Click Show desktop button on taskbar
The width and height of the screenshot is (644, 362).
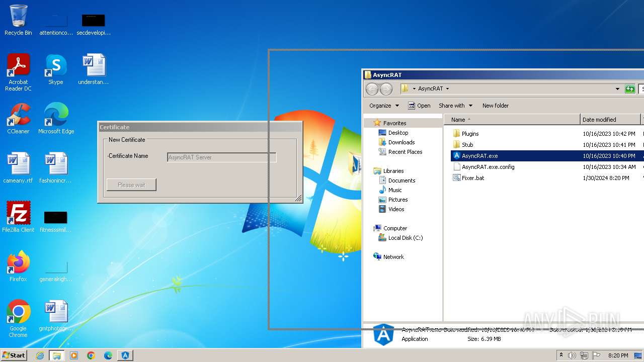pyautogui.click(x=639, y=355)
